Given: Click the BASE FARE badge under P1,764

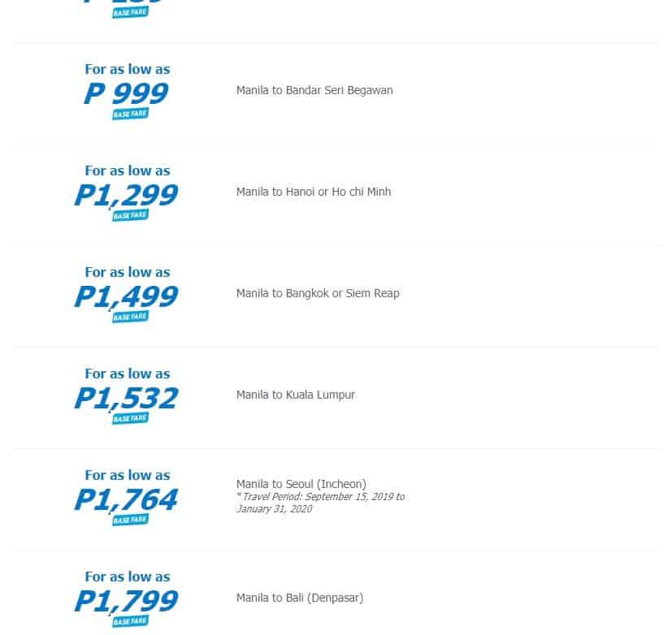Looking at the screenshot, I should tap(129, 520).
